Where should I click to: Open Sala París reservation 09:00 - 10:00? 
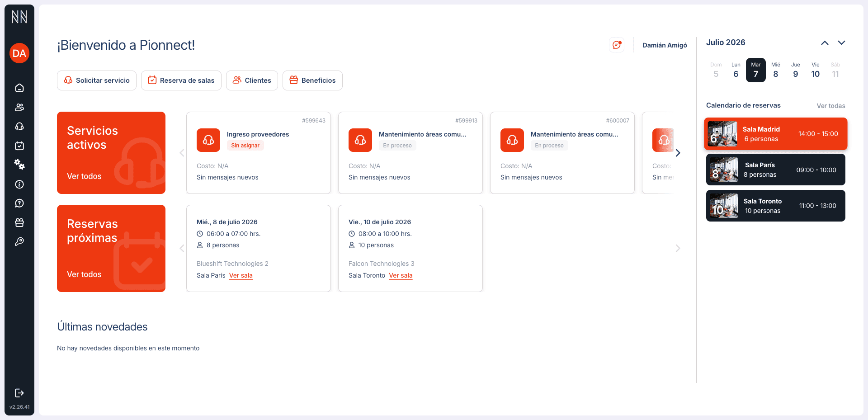pos(776,170)
